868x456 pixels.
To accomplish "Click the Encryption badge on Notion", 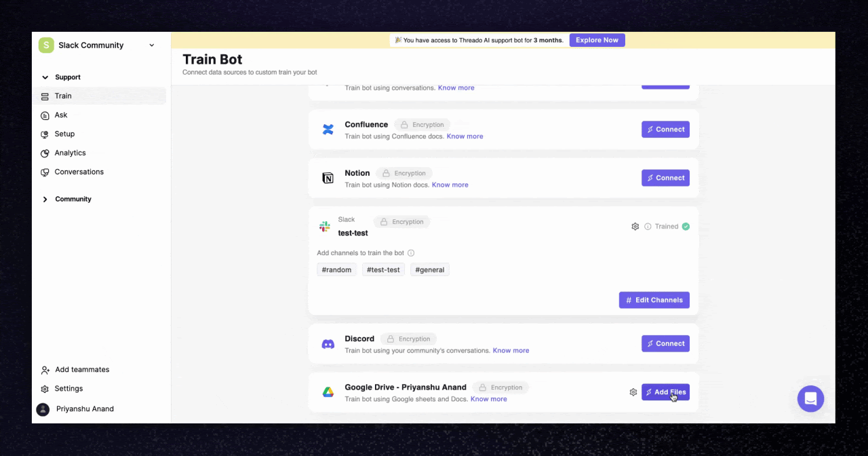I will pyautogui.click(x=404, y=173).
